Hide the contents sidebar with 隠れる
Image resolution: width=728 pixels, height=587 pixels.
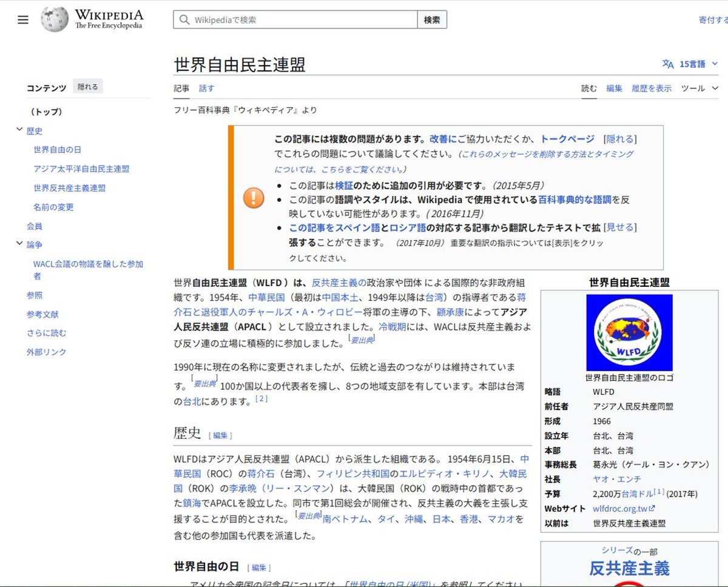(87, 87)
